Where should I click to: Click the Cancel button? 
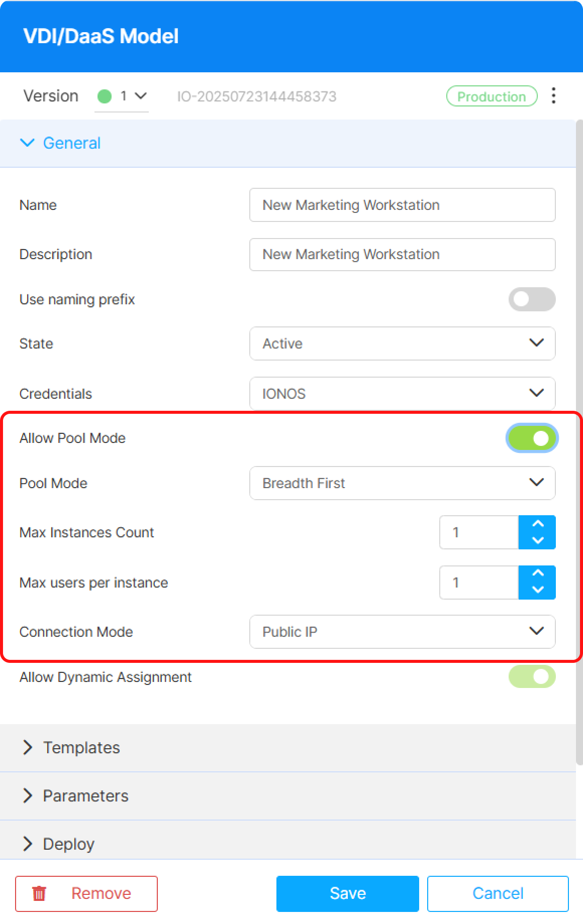(x=498, y=893)
